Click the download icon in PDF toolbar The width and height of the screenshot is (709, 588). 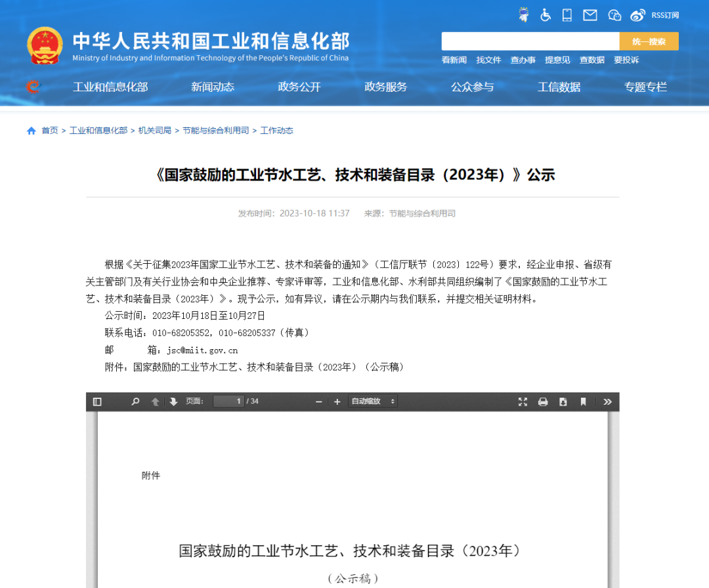(x=562, y=401)
